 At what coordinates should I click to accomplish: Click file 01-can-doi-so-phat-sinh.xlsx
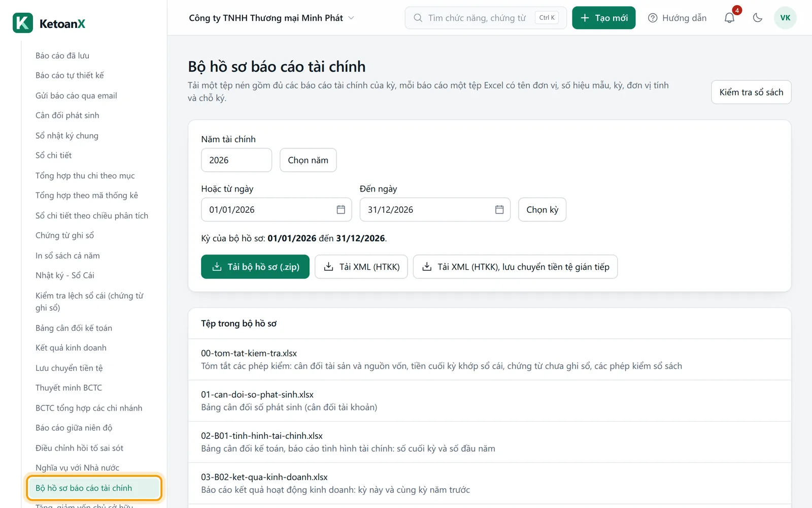257,395
